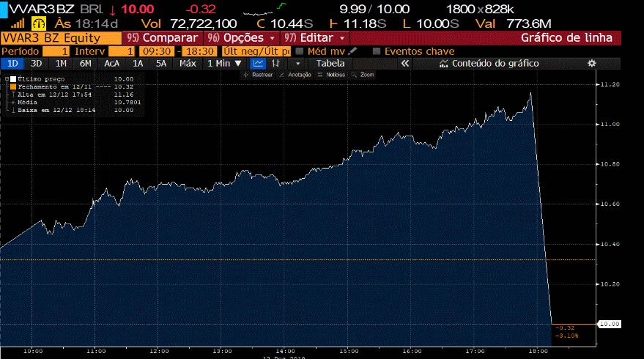The width and height of the screenshot is (644, 359).
Task: Expand the 1 Min interval dropdown
Action: (x=224, y=64)
